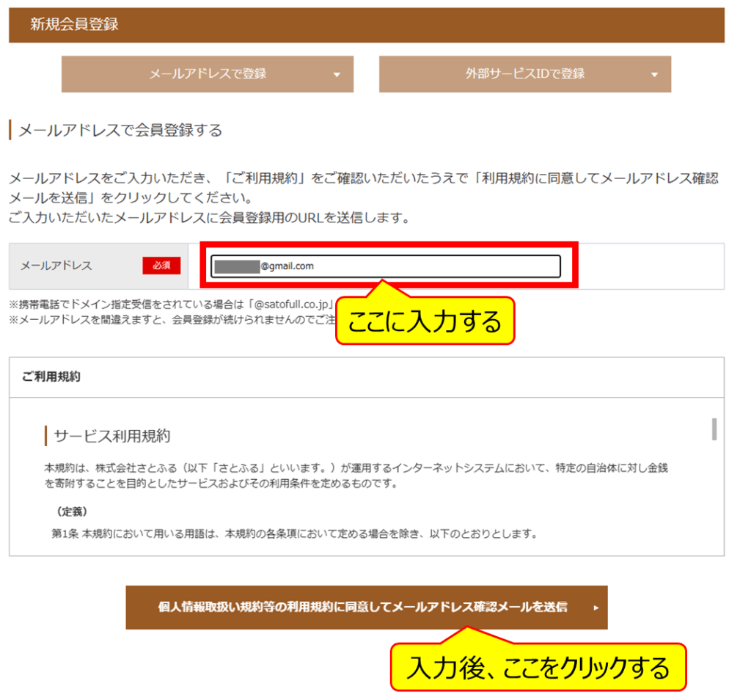Select the （定義） section in the terms
This screenshot has width=751, height=700.
coord(73,507)
